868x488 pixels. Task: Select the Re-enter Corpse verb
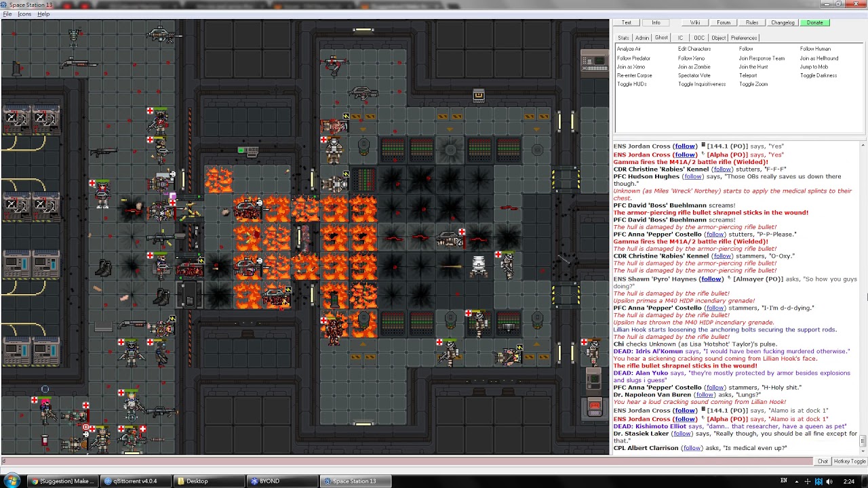(x=634, y=75)
